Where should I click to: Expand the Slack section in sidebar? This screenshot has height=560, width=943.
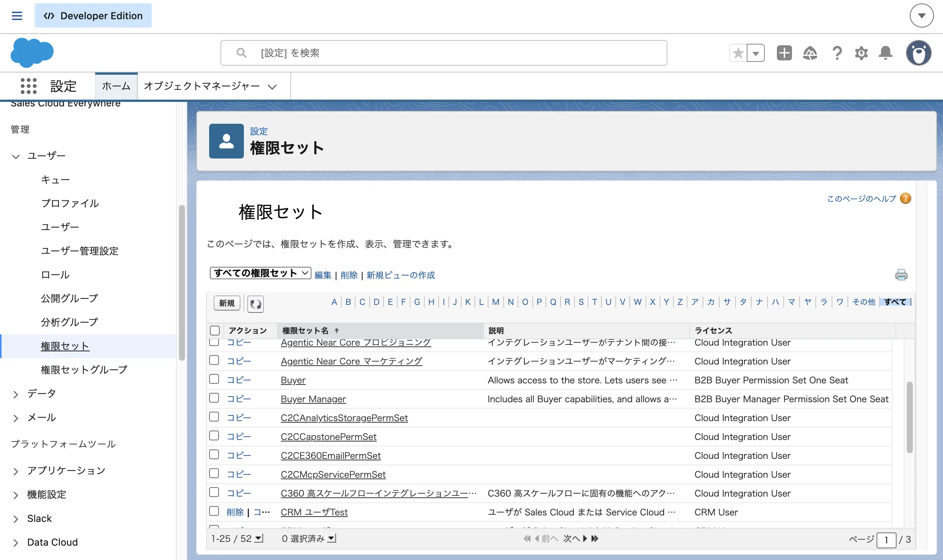pyautogui.click(x=15, y=519)
